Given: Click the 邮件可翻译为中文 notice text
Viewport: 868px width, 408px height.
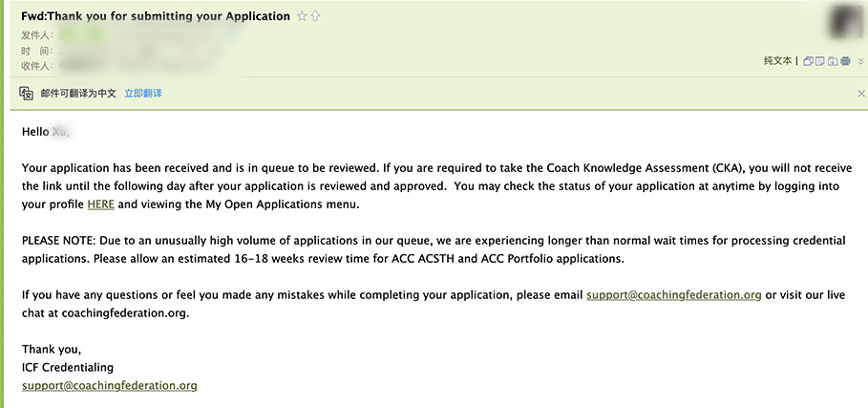Looking at the screenshot, I should 78,94.
